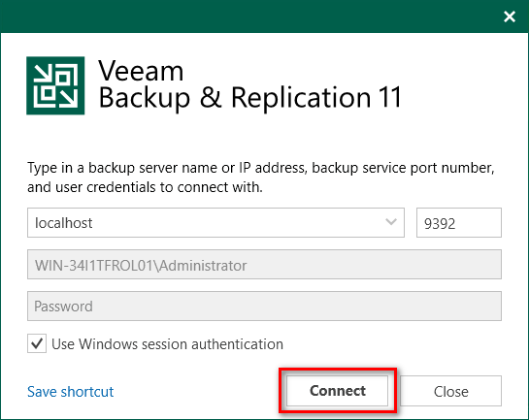Viewport: 529px width, 420px height.
Task: Select the 9392 port number field
Action: point(459,223)
